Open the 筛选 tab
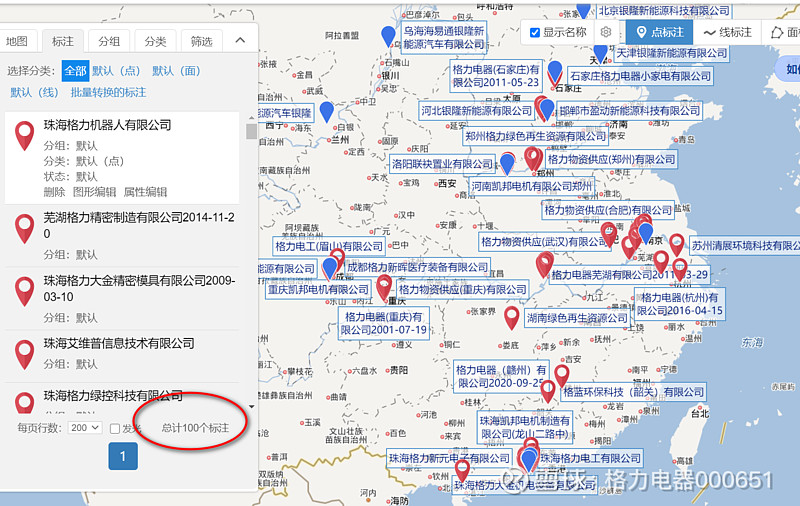Viewport: 800px width, 506px height. point(202,41)
